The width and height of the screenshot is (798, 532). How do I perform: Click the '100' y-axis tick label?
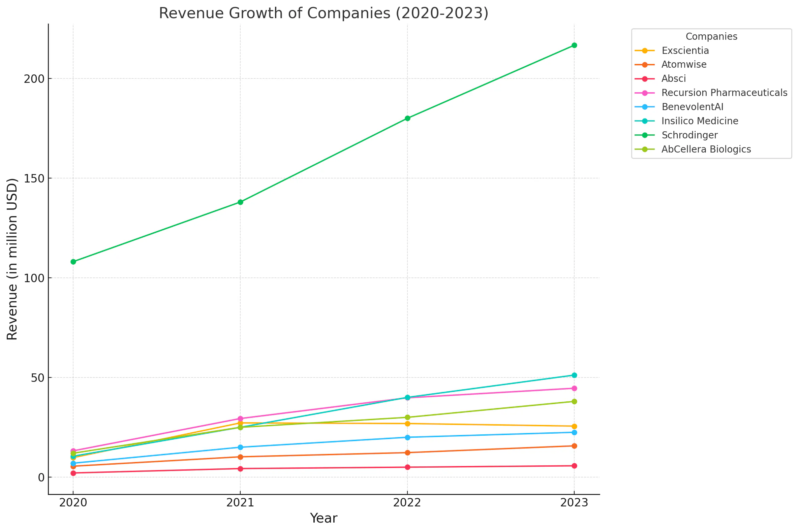[34, 278]
